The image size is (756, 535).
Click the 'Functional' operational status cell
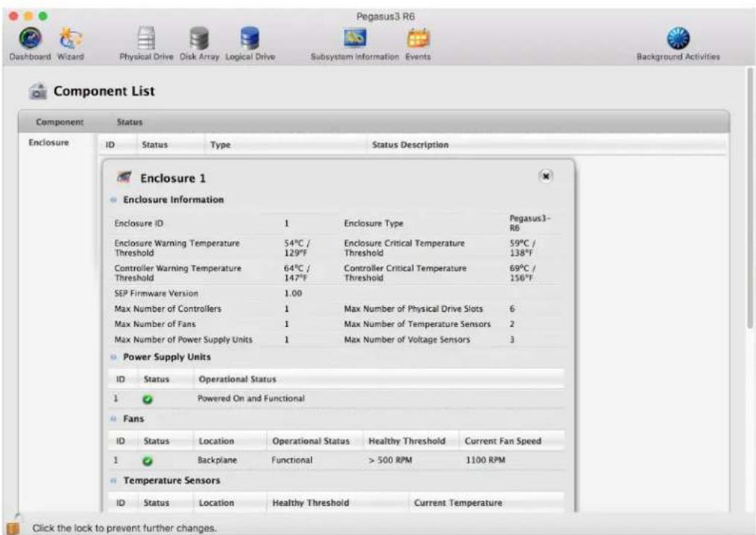tap(292, 460)
